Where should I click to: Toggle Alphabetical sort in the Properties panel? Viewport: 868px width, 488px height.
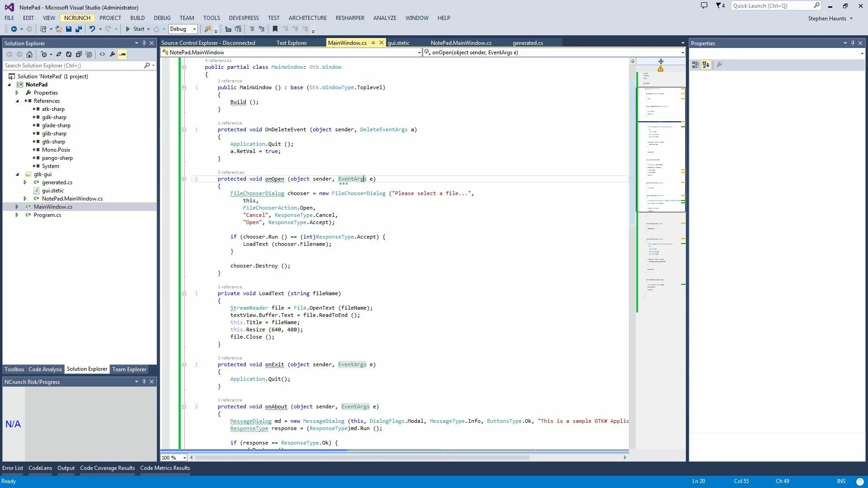pos(706,65)
